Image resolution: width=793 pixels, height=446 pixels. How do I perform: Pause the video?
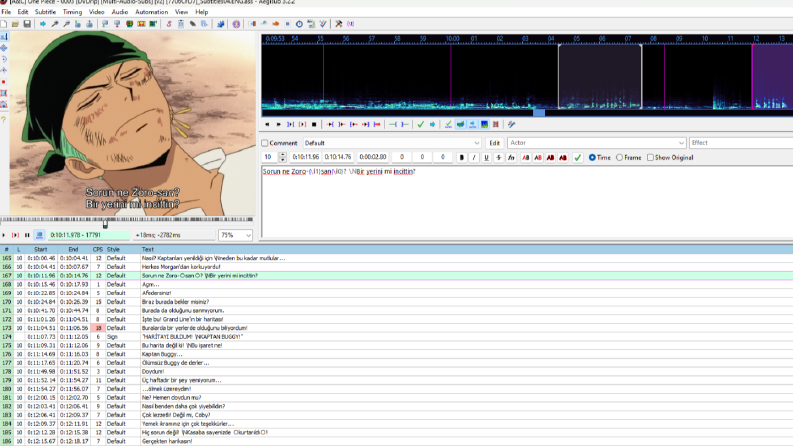pyautogui.click(x=27, y=235)
